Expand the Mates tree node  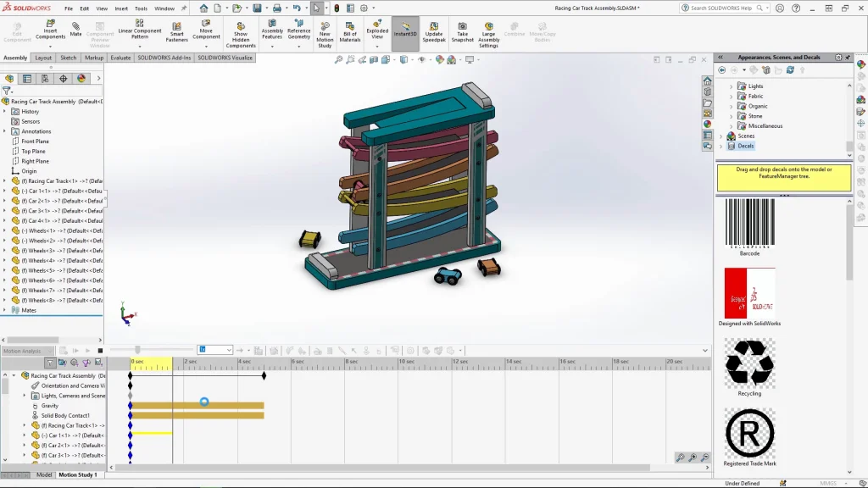point(4,310)
